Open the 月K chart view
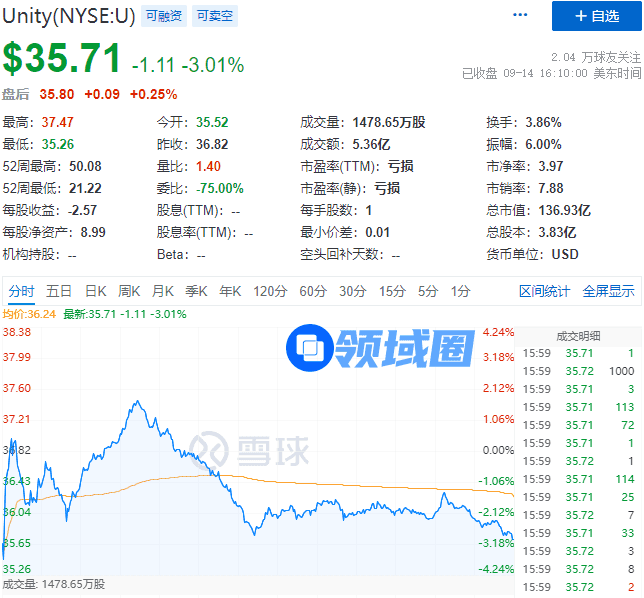Viewport: 644px width, 598px height. tap(163, 291)
